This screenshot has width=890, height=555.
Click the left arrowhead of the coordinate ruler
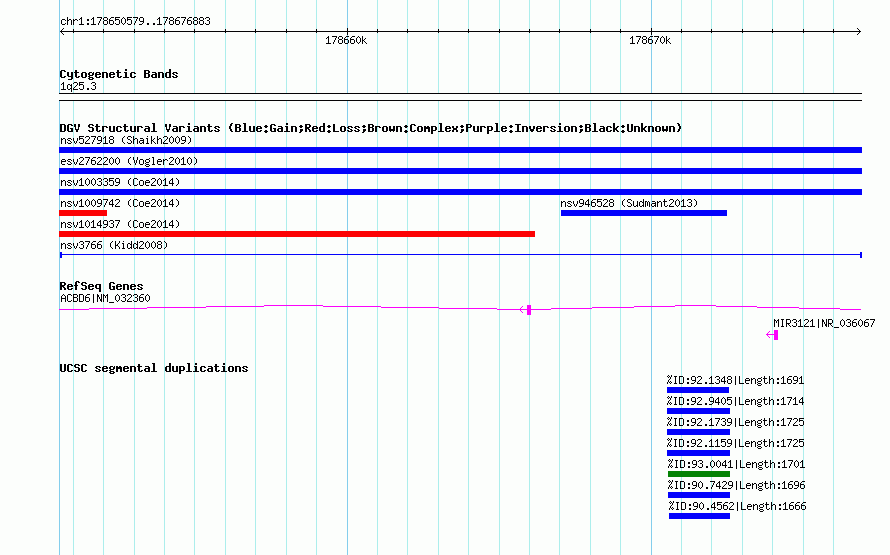point(62,32)
